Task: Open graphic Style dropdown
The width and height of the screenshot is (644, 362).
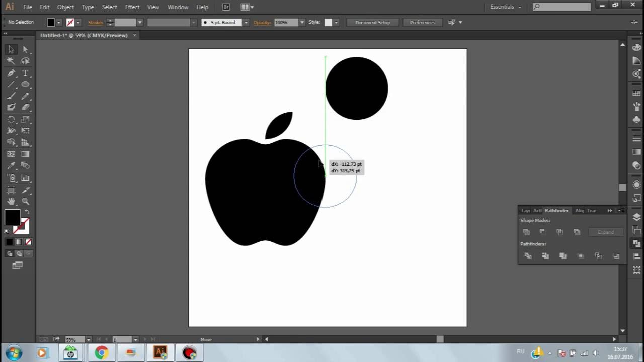Action: click(x=336, y=22)
